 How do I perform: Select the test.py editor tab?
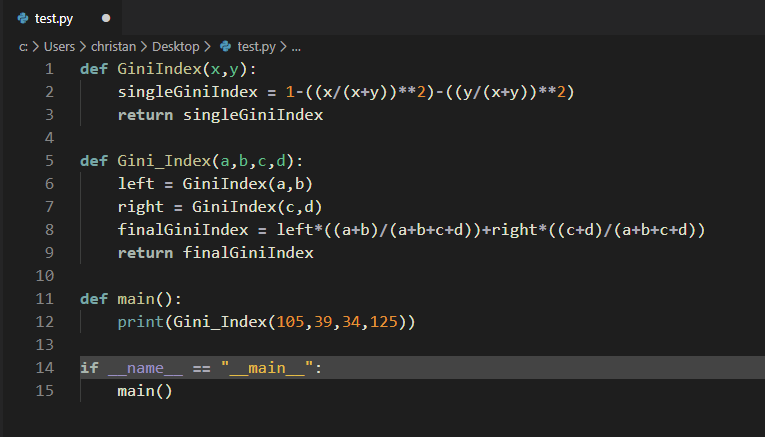point(62,18)
